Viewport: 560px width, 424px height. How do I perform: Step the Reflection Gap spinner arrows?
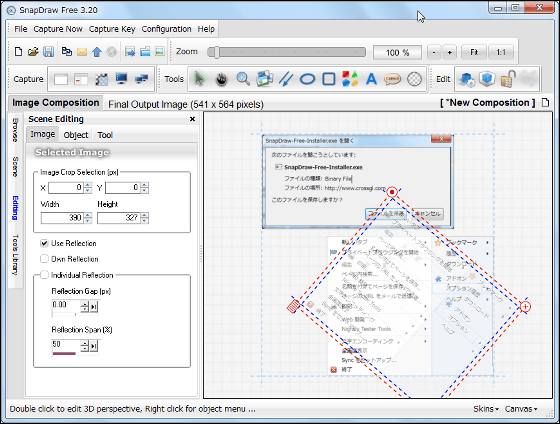pyautogui.click(x=85, y=306)
